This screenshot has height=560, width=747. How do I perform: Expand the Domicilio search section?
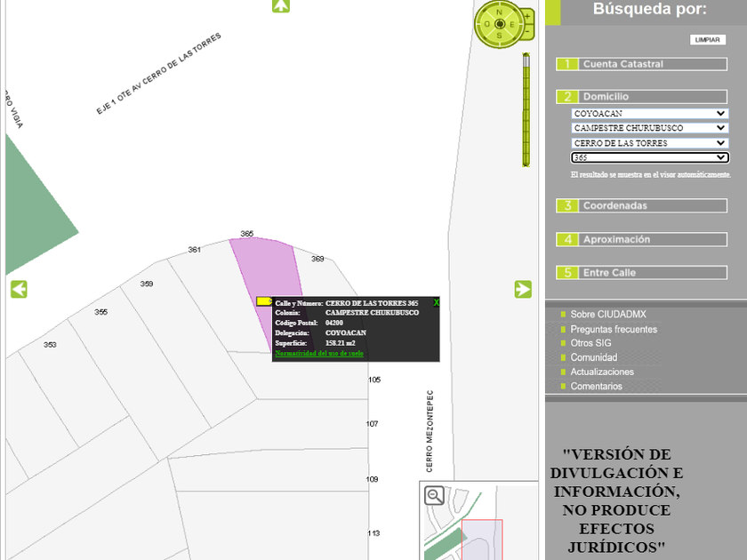click(x=642, y=97)
